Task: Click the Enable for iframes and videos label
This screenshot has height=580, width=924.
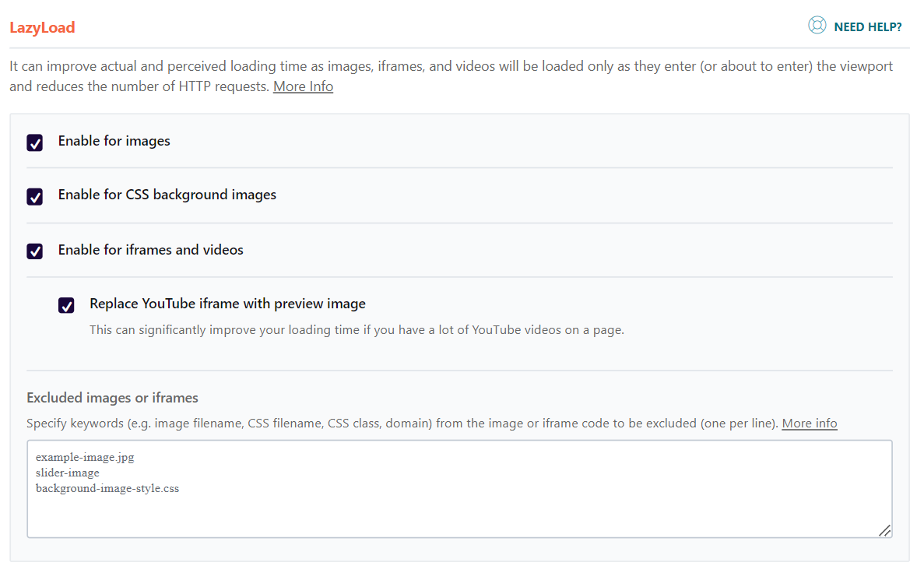Action: 150,249
